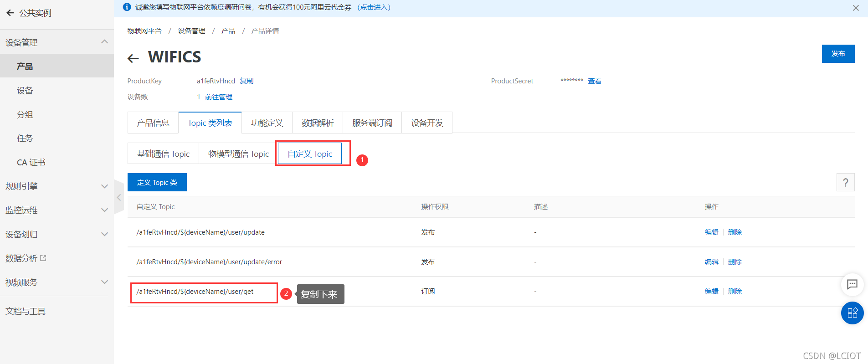Click 设备管理 breadcrumb
The height and width of the screenshot is (364, 868).
click(191, 31)
